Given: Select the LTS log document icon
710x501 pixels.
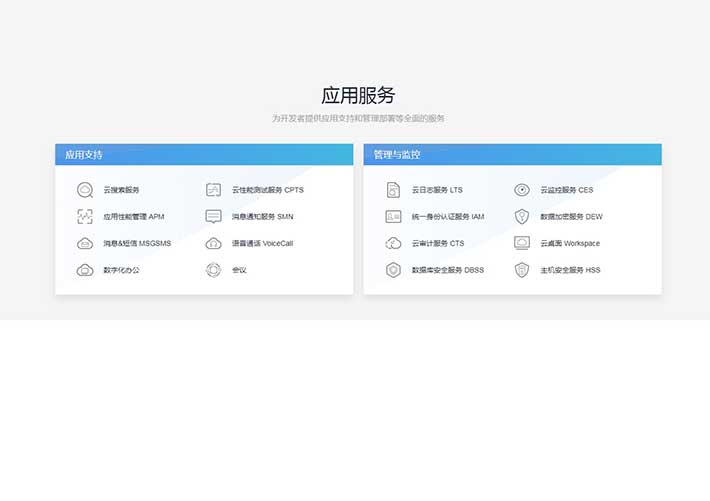Looking at the screenshot, I should (x=393, y=190).
